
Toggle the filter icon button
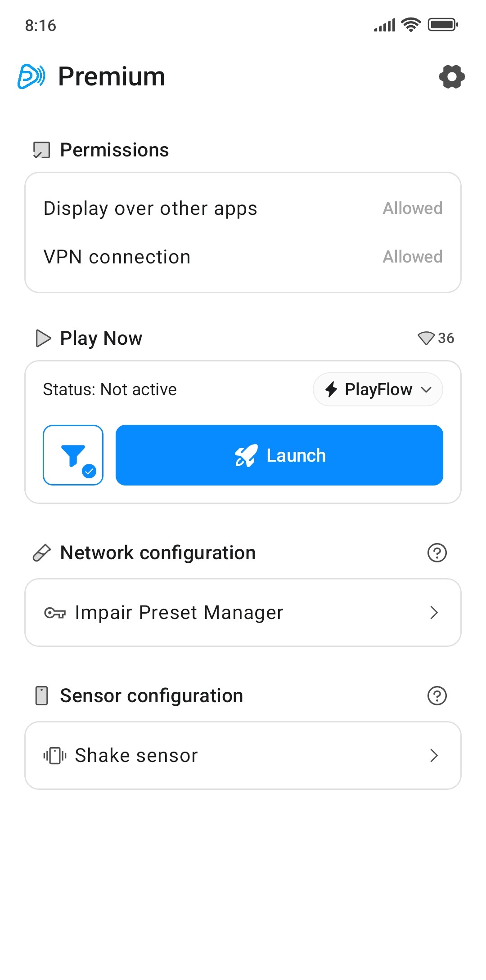[x=73, y=455]
